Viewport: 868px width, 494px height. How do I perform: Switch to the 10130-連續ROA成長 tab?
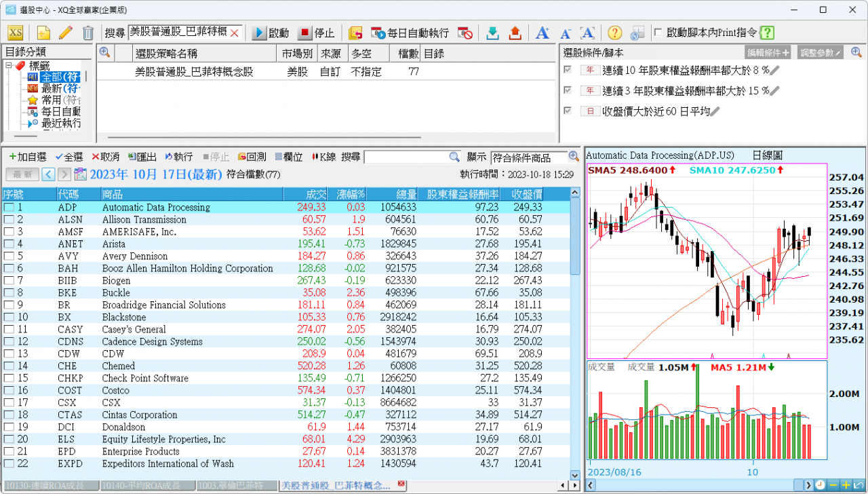pos(51,485)
